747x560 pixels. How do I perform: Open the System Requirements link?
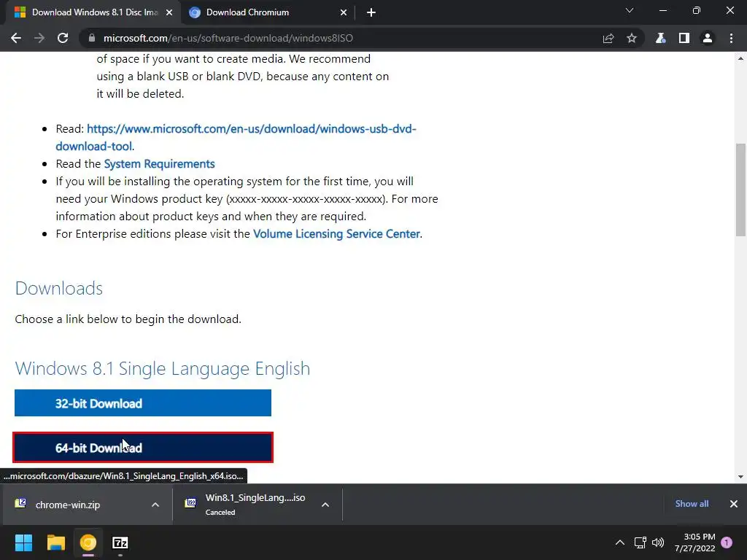click(x=159, y=164)
